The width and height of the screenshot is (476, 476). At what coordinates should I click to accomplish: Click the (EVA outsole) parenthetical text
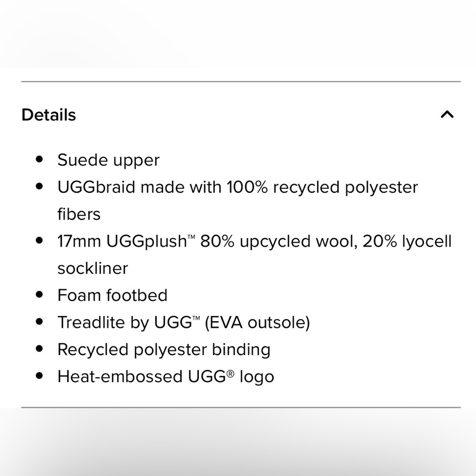click(x=257, y=322)
